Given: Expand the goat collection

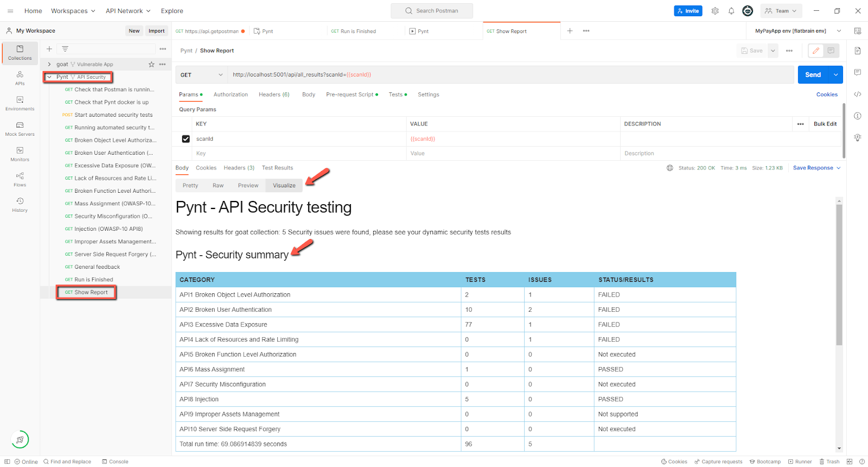Looking at the screenshot, I should (x=49, y=64).
